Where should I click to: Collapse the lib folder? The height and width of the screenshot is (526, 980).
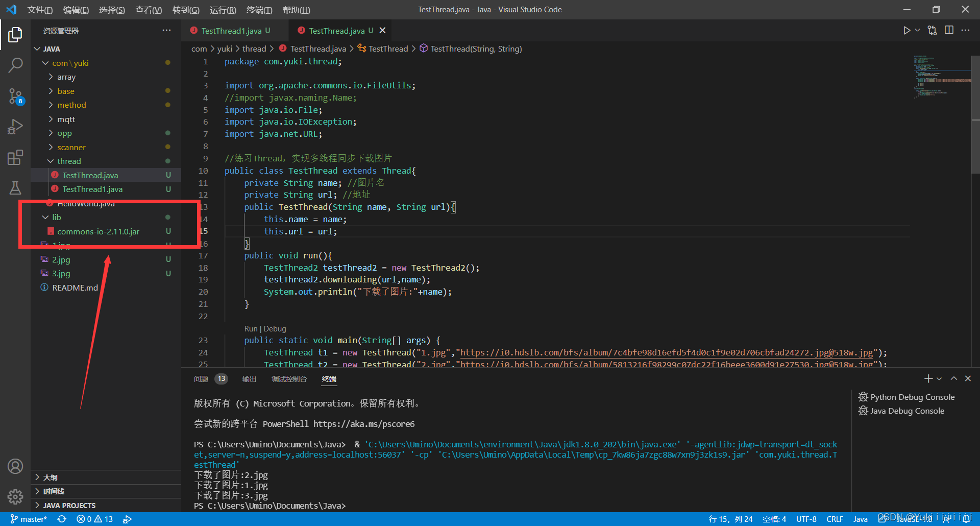pos(106,217)
